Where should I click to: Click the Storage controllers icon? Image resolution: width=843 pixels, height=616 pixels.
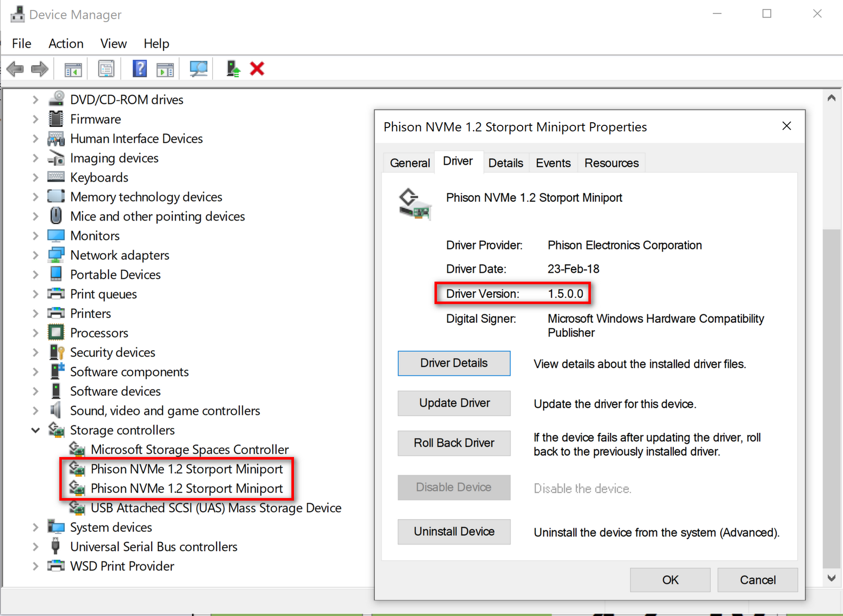click(x=56, y=430)
